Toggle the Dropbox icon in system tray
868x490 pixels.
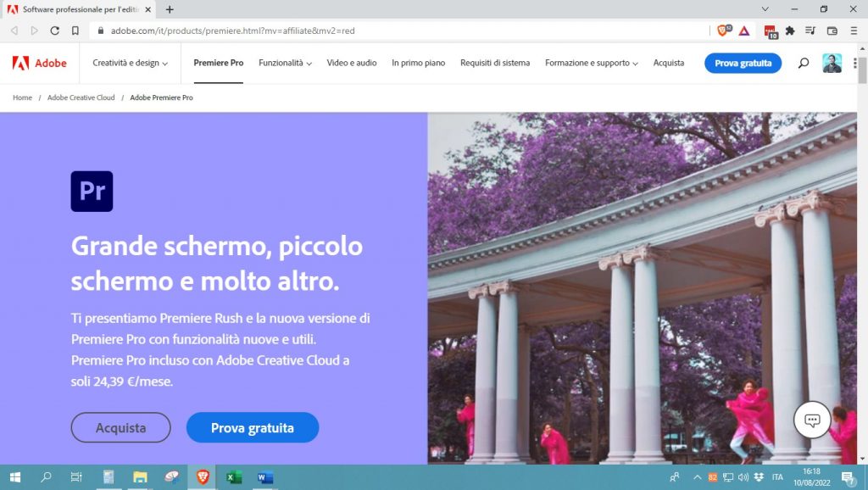point(759,477)
